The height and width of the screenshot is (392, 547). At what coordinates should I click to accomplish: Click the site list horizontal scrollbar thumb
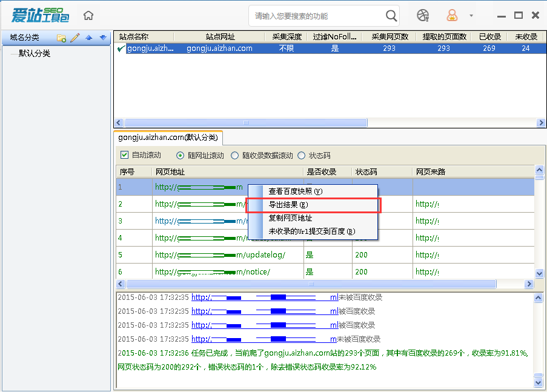pos(245,122)
